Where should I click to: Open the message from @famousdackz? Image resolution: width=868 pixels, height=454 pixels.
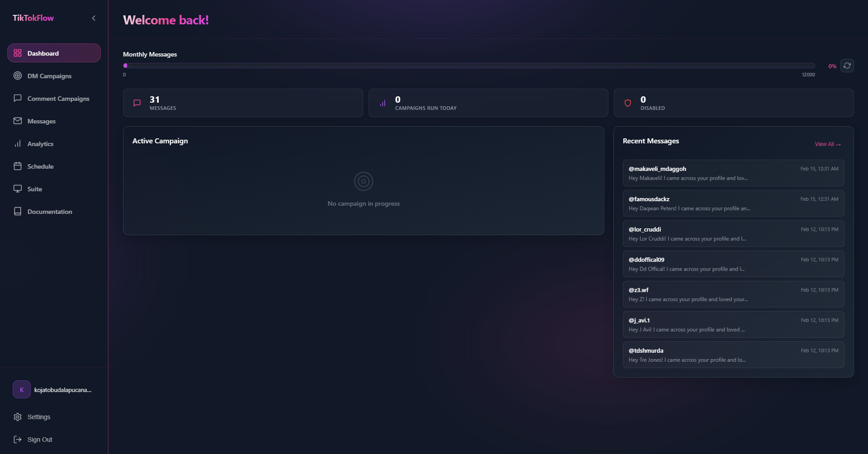pos(733,203)
